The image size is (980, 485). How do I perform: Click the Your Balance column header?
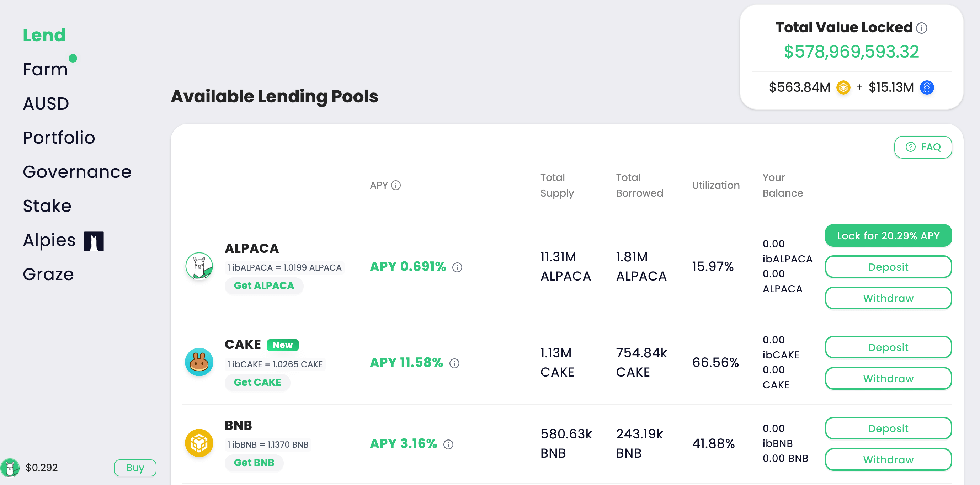pos(783,185)
